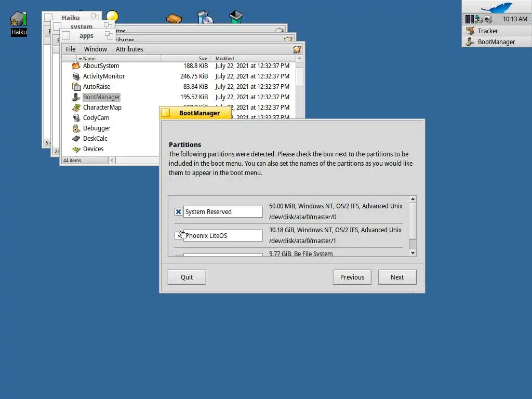The image size is (532, 399).
Task: Open File menu in apps window
Action: [x=71, y=49]
